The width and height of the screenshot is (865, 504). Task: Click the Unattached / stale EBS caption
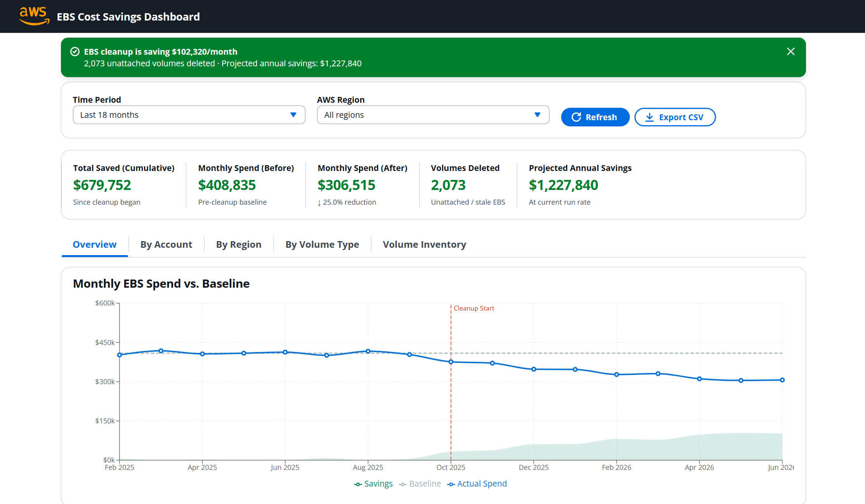click(468, 202)
